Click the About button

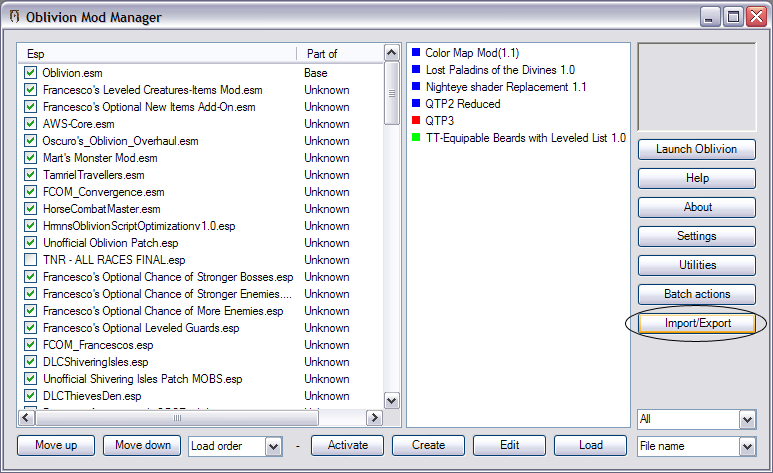point(697,207)
